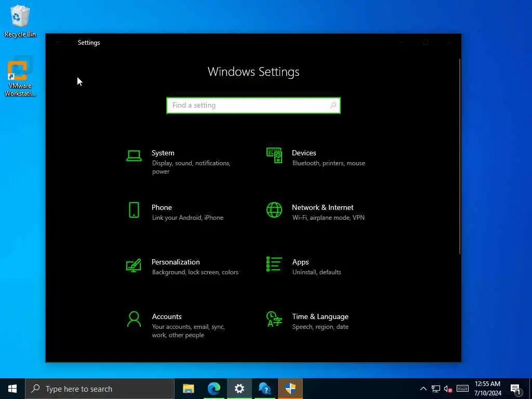Open File Explorer from the taskbar
This screenshot has width=532, height=399.
point(188,389)
